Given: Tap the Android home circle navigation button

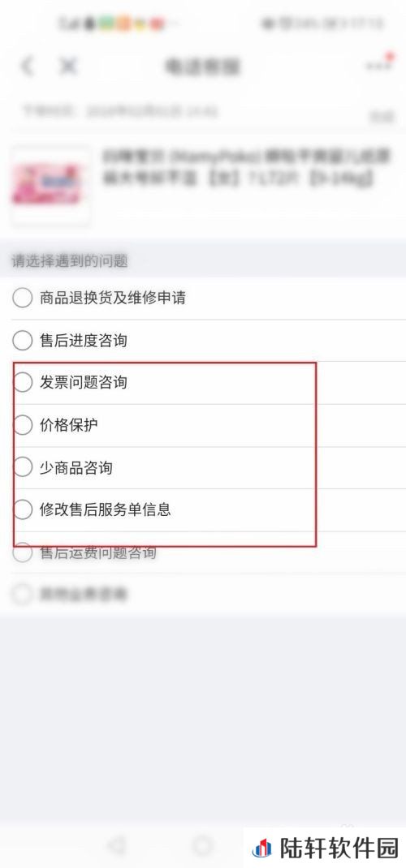Looking at the screenshot, I should pyautogui.click(x=203, y=844).
